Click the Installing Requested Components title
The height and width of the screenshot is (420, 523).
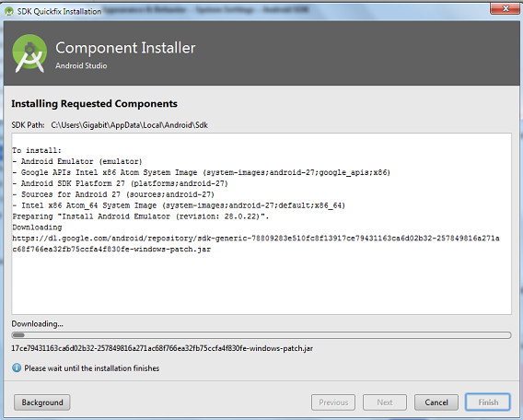click(95, 104)
